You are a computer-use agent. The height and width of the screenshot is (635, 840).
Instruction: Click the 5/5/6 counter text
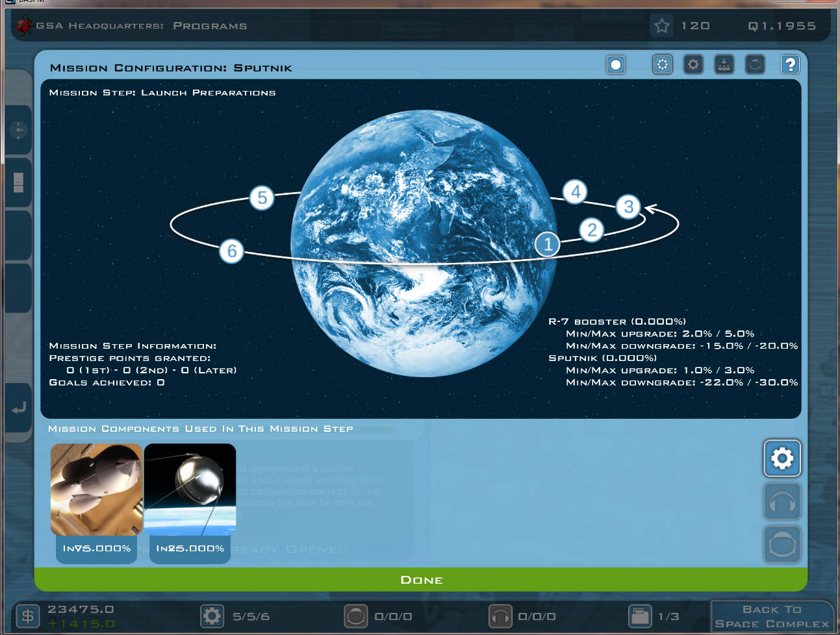coord(251,617)
